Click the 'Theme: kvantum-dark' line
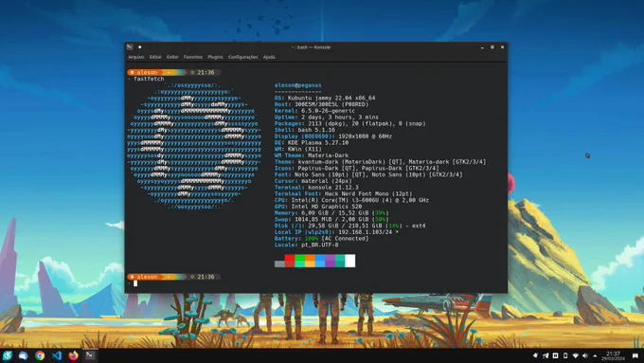This screenshot has width=644, height=363. [381, 161]
